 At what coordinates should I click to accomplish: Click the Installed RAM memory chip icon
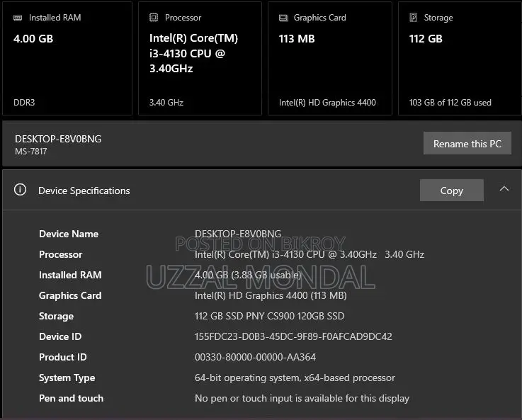pyautogui.click(x=18, y=18)
